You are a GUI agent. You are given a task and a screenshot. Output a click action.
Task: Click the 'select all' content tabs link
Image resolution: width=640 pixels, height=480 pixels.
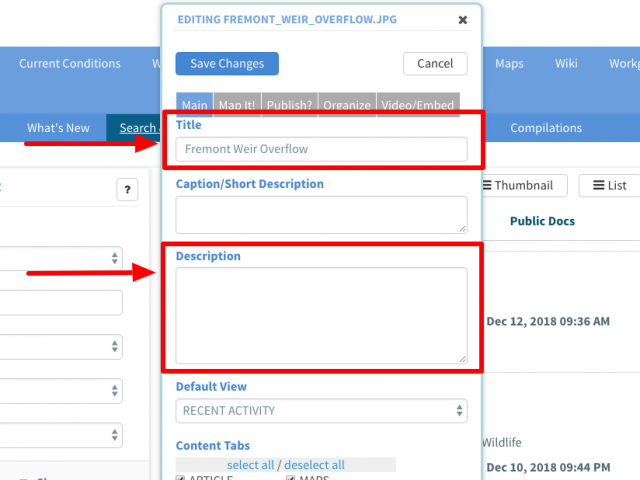tap(250, 465)
